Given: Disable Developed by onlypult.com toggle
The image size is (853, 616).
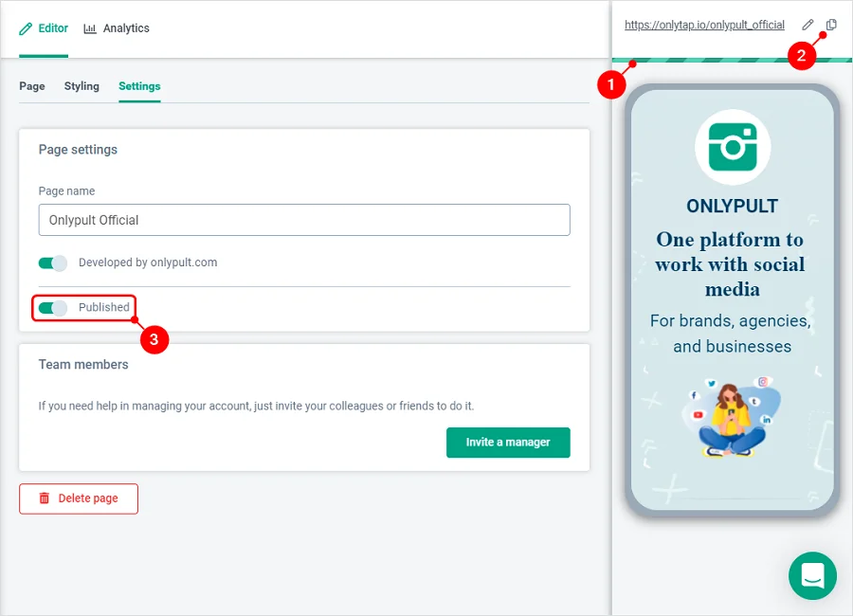Looking at the screenshot, I should [53, 263].
